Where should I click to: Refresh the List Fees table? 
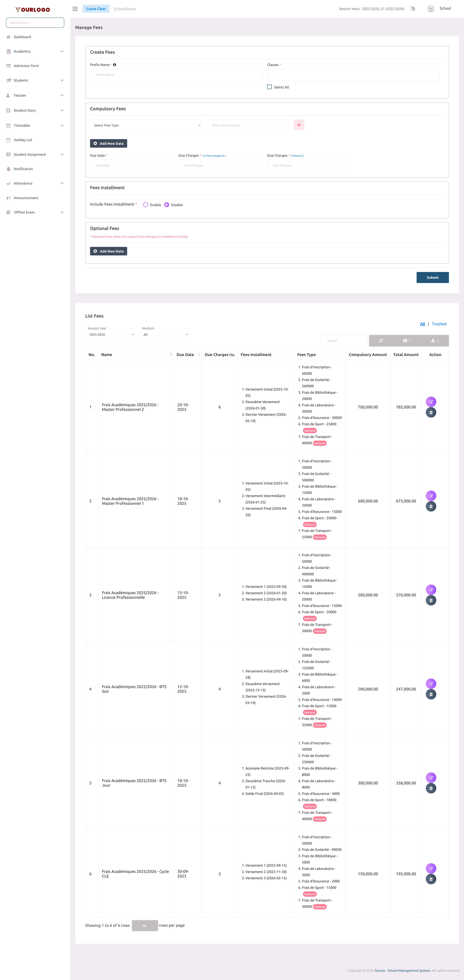click(x=381, y=340)
